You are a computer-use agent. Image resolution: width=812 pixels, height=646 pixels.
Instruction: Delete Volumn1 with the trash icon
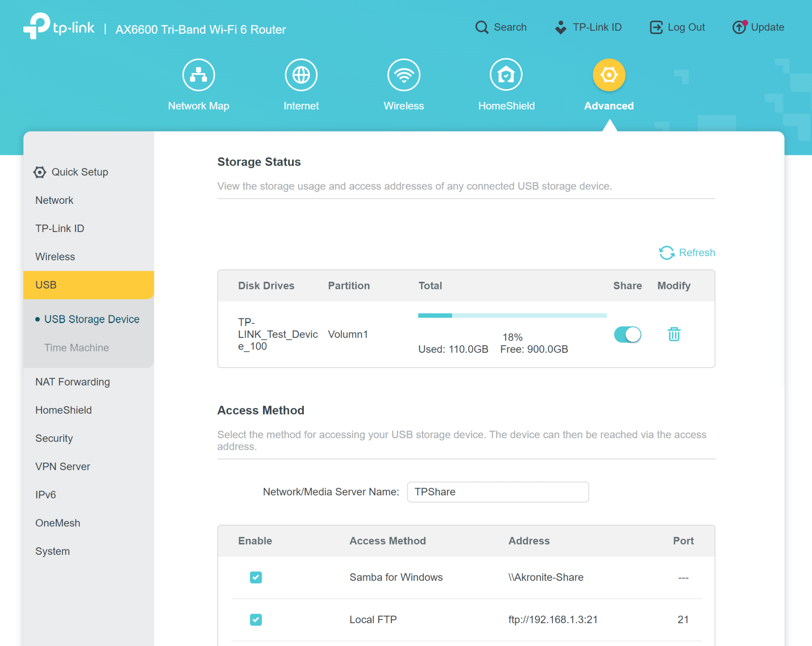pyautogui.click(x=674, y=334)
